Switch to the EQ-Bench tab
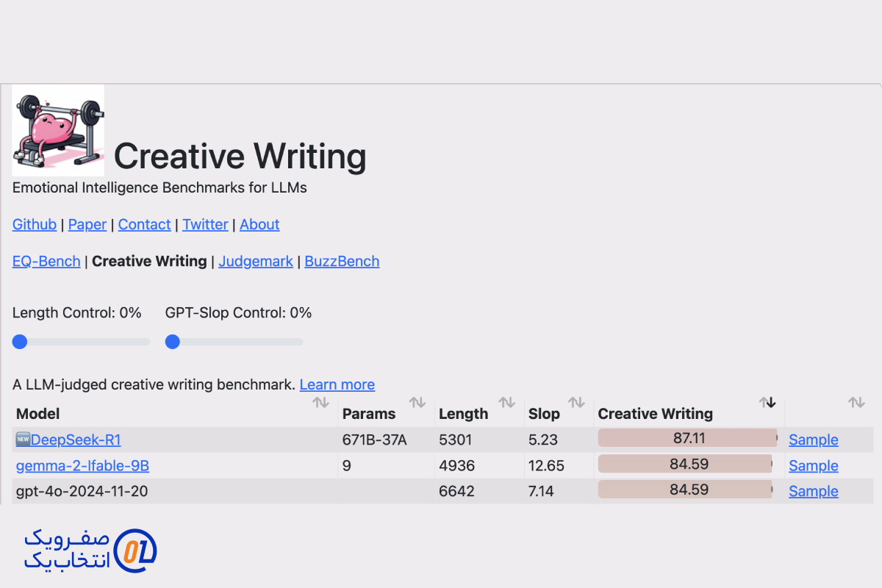 coord(46,261)
